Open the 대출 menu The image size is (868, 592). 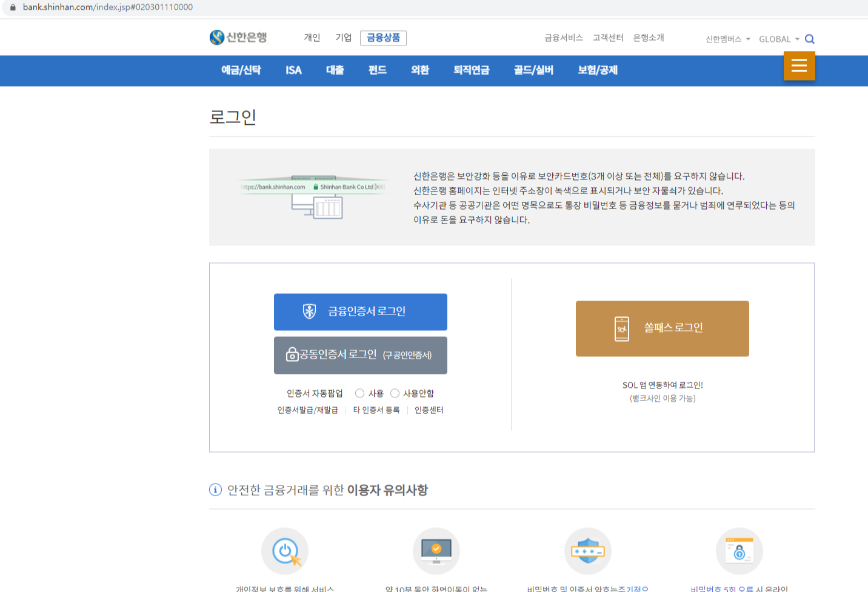[335, 70]
